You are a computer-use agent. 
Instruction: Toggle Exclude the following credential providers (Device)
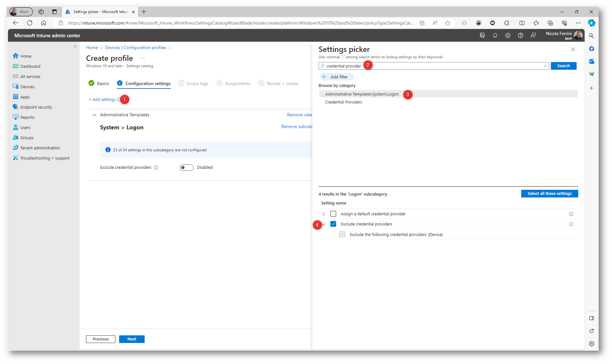click(342, 234)
